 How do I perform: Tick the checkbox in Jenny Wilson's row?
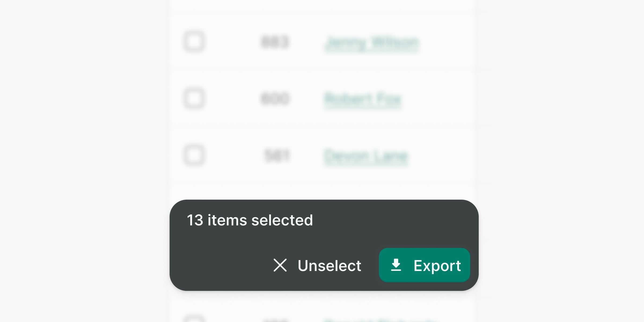click(x=194, y=42)
